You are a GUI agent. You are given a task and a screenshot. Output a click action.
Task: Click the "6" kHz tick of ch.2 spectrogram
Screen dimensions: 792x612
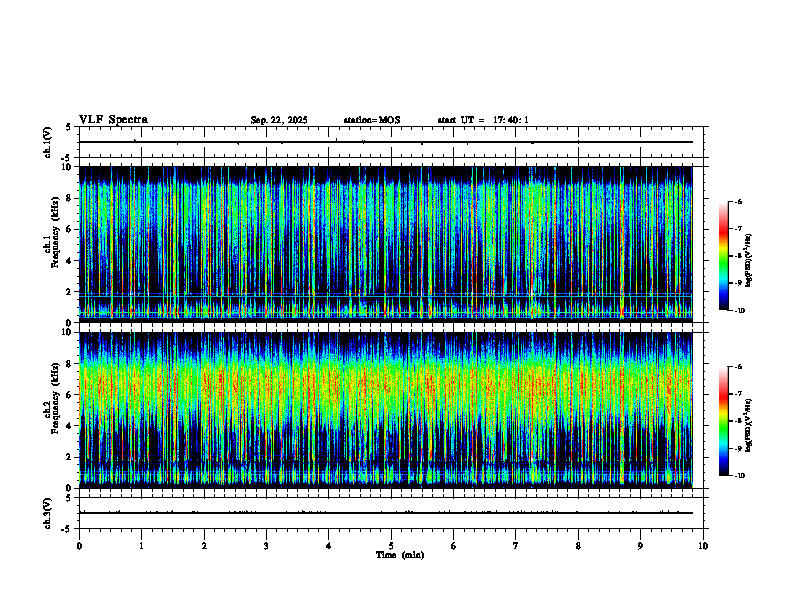click(70, 395)
